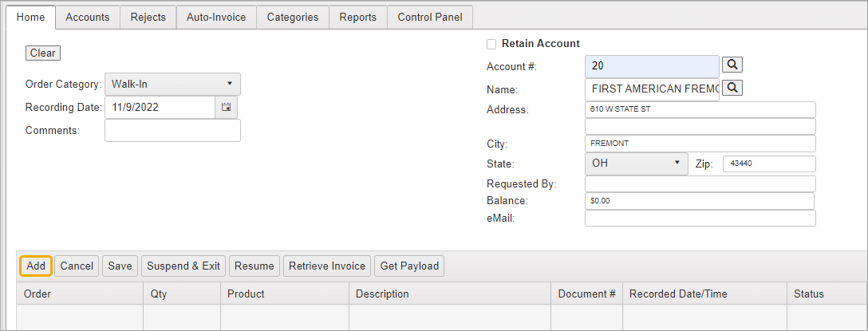Screen dimensions: 868x331
Task: Focus the Comments text field
Action: click(x=172, y=131)
